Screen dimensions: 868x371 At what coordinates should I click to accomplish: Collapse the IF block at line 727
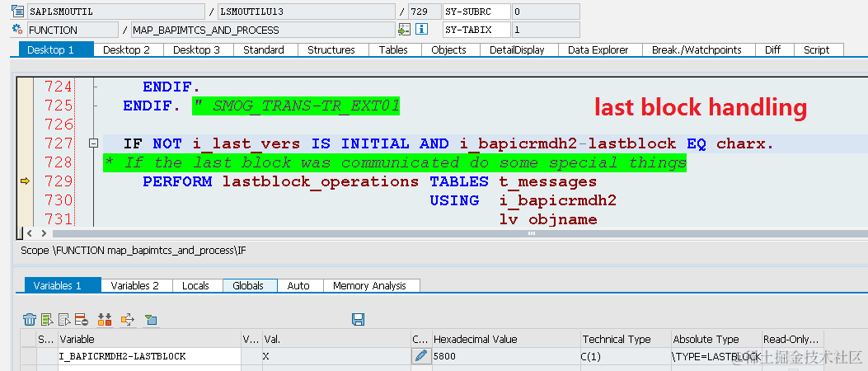click(93, 144)
